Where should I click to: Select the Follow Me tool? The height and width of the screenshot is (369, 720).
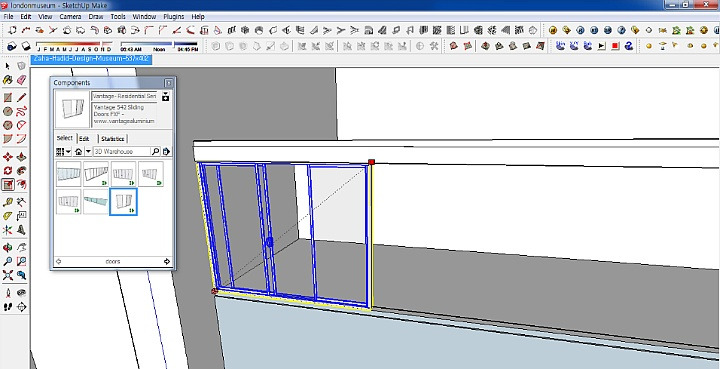pos(21,171)
